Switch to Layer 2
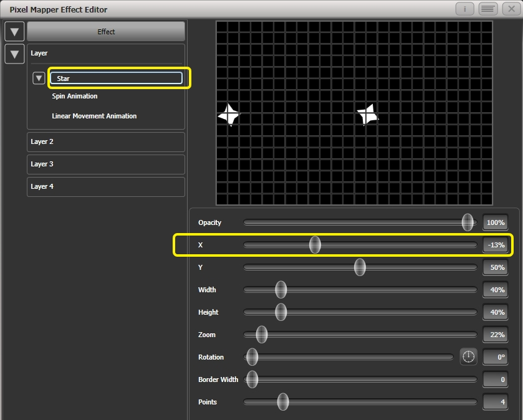This screenshot has width=523, height=420. (x=106, y=141)
